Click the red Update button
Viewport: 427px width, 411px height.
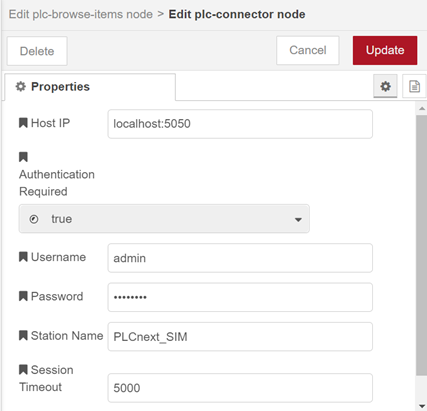[x=385, y=50]
